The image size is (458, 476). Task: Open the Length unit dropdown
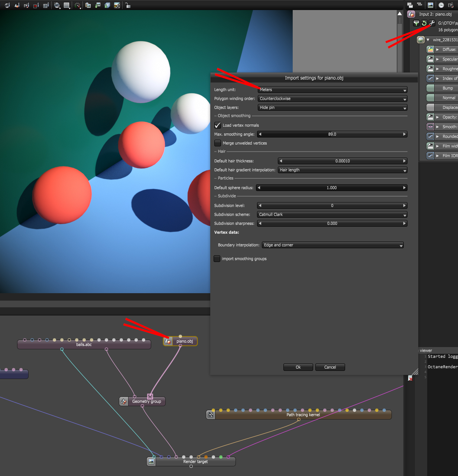[x=332, y=90]
